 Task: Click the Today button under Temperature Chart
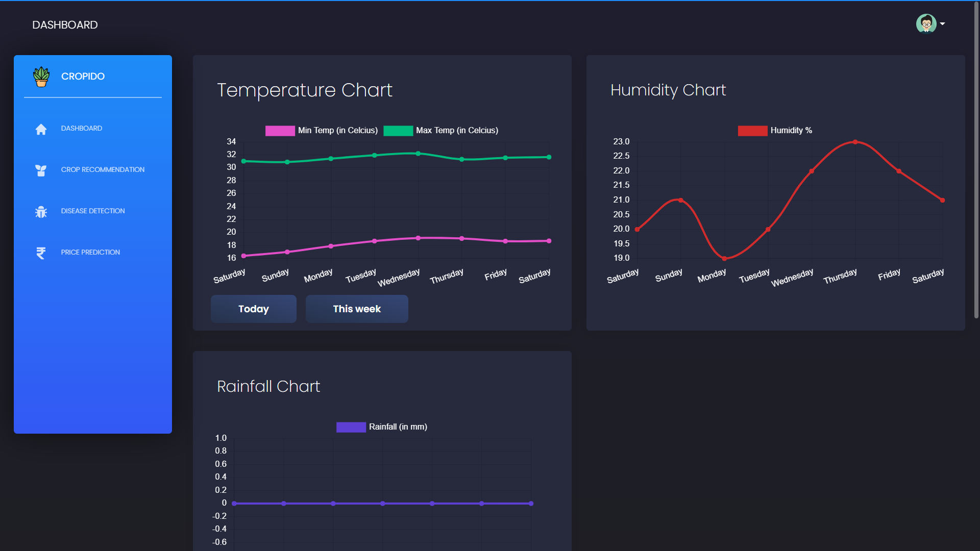click(253, 309)
